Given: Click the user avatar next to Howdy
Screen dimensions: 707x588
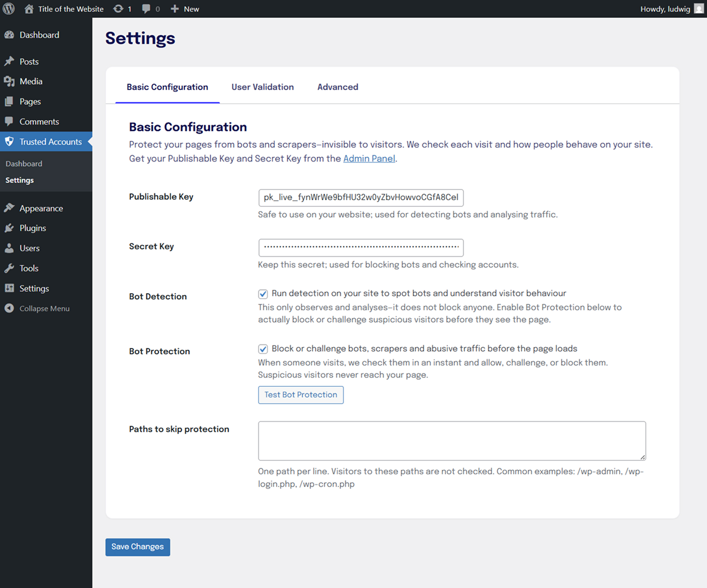Looking at the screenshot, I should 699,9.
